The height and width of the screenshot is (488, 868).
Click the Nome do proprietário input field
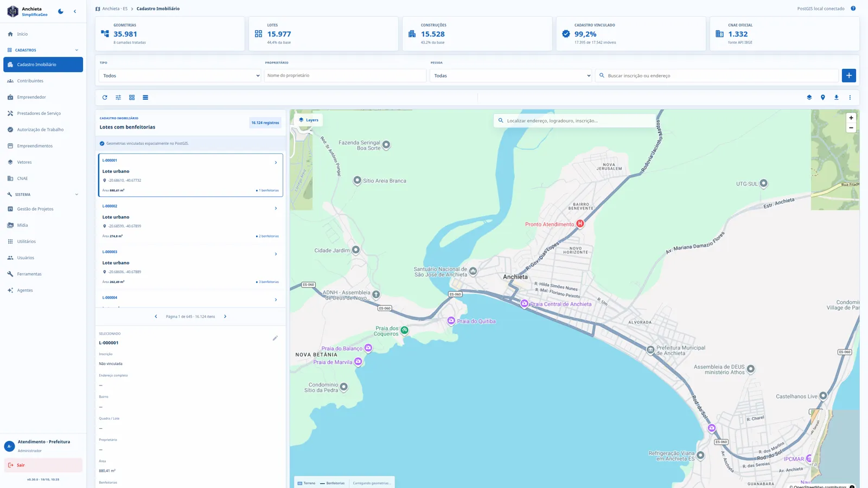click(345, 75)
